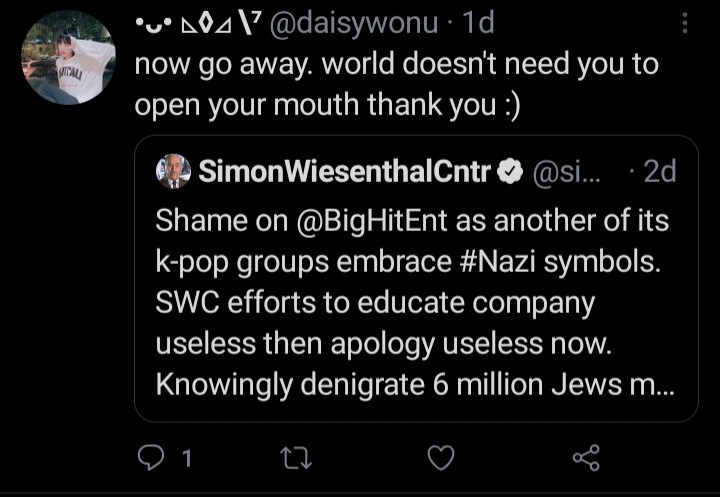Image resolution: width=720 pixels, height=497 pixels.
Task: Click SimonWiesenthalCntr's small avatar
Action: coord(173,172)
